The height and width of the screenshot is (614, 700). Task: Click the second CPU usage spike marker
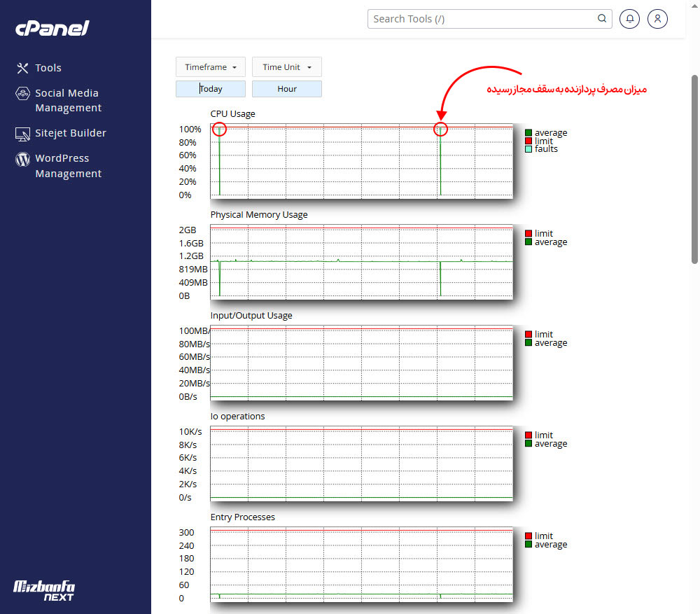click(440, 129)
